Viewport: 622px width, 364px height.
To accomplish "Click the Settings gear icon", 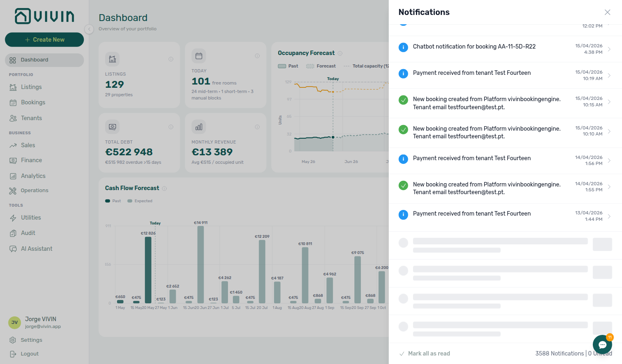I will click(13, 340).
